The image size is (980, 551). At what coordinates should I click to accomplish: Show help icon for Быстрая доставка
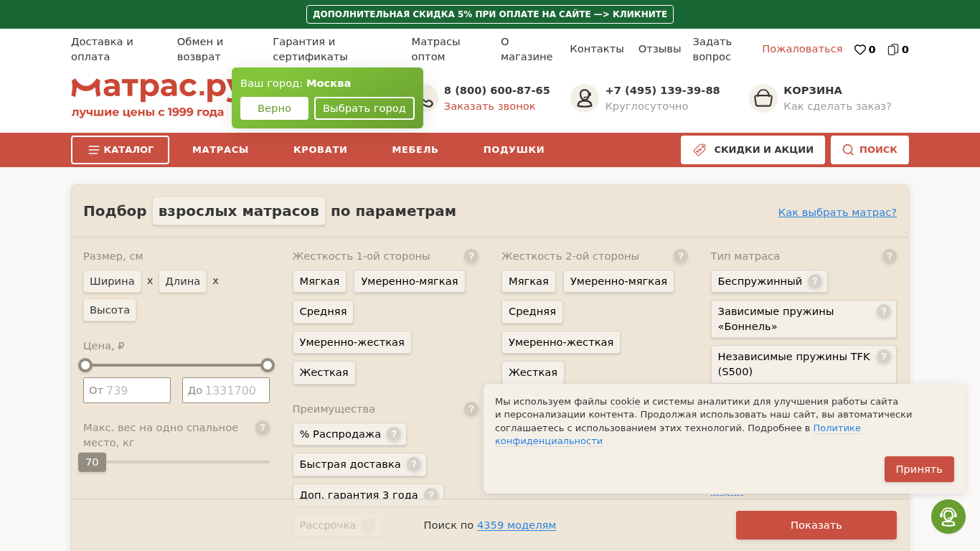pos(414,464)
